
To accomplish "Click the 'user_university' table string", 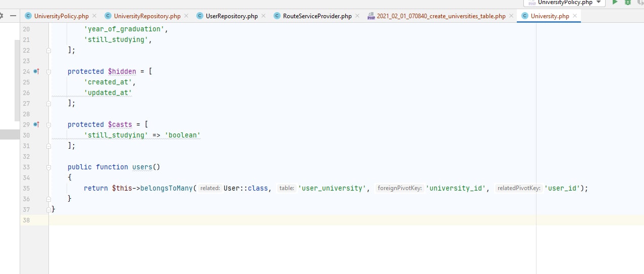I will tap(332, 188).
